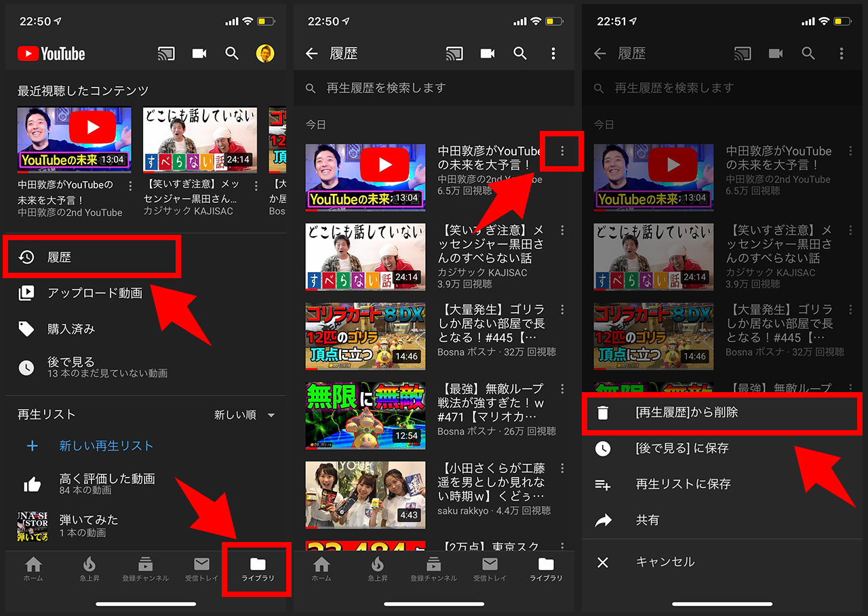Image resolution: width=868 pixels, height=616 pixels.
Task: Tap 急上昇 tab in first screen
Action: (89, 569)
